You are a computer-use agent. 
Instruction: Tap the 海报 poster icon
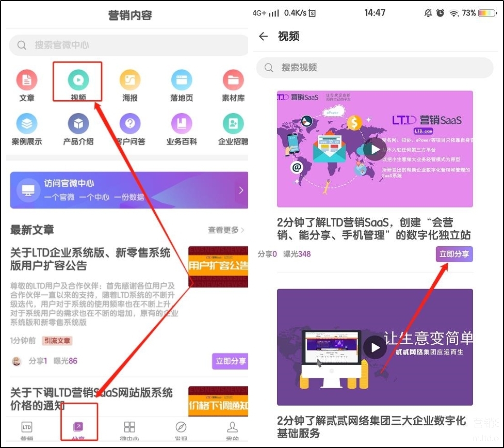click(x=130, y=81)
